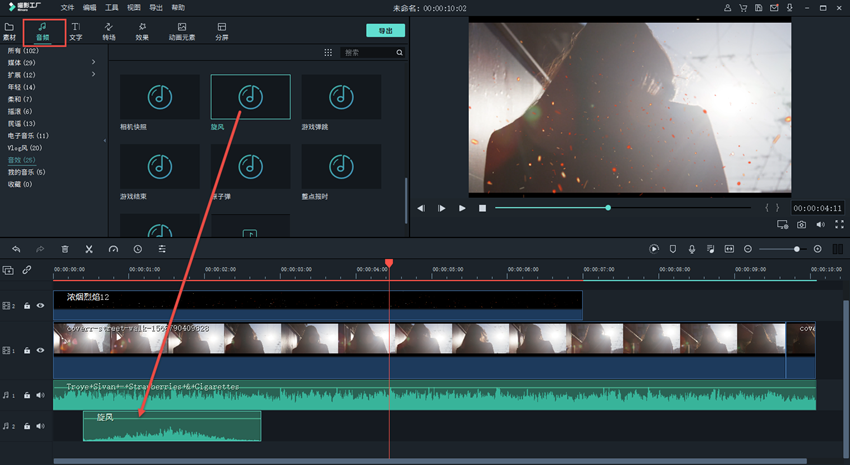Expand the 媒体 (29) category

(x=93, y=62)
